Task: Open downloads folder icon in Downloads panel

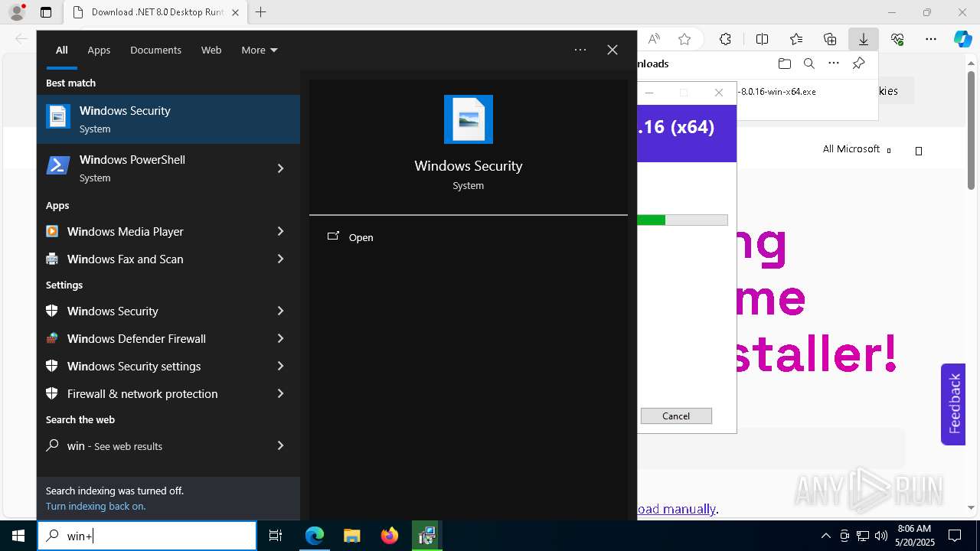Action: point(784,64)
